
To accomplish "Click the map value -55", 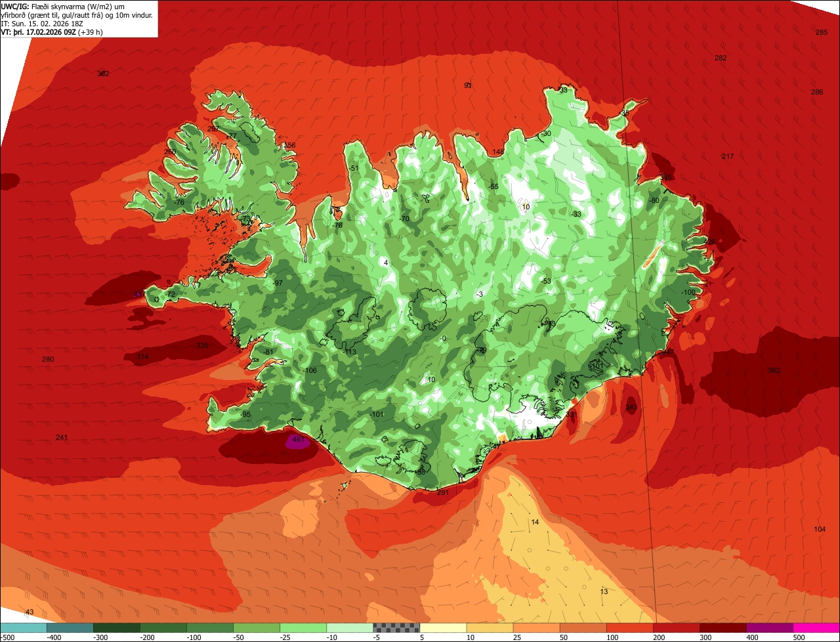I will coord(494,186).
